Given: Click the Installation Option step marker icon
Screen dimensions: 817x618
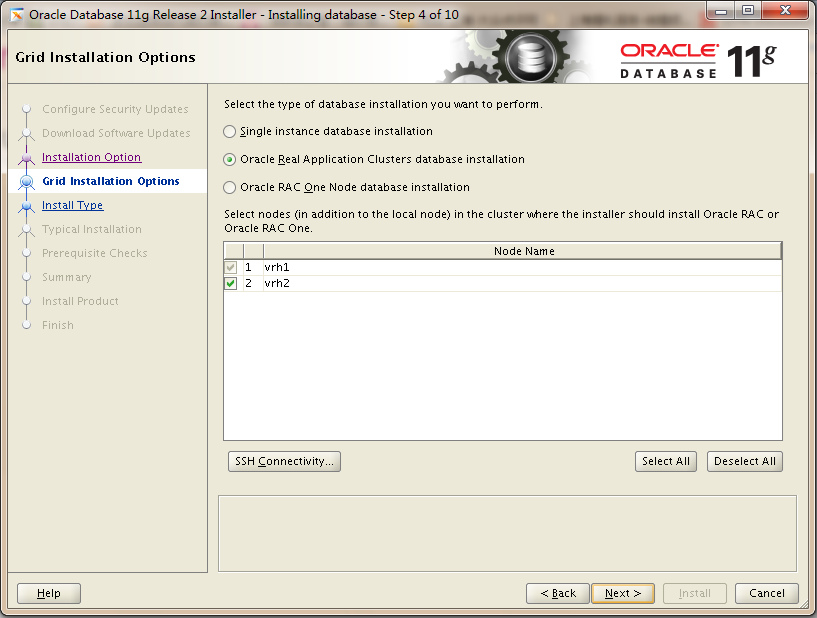Looking at the screenshot, I should (x=27, y=157).
